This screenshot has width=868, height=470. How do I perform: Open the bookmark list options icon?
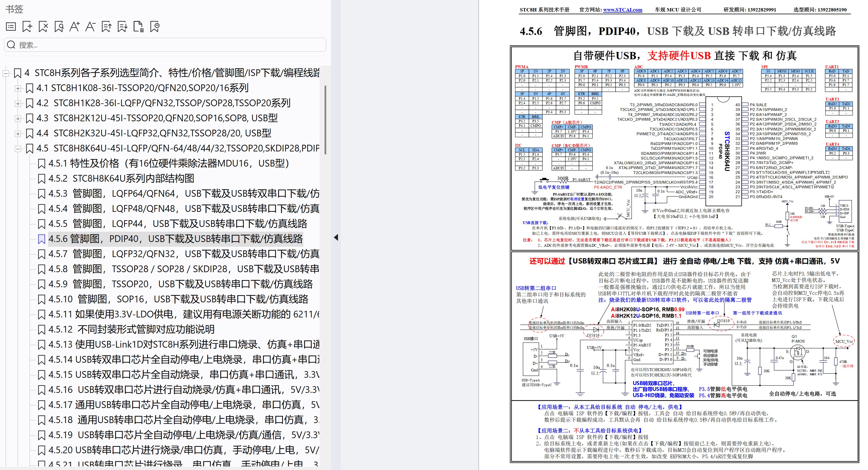[x=11, y=27]
